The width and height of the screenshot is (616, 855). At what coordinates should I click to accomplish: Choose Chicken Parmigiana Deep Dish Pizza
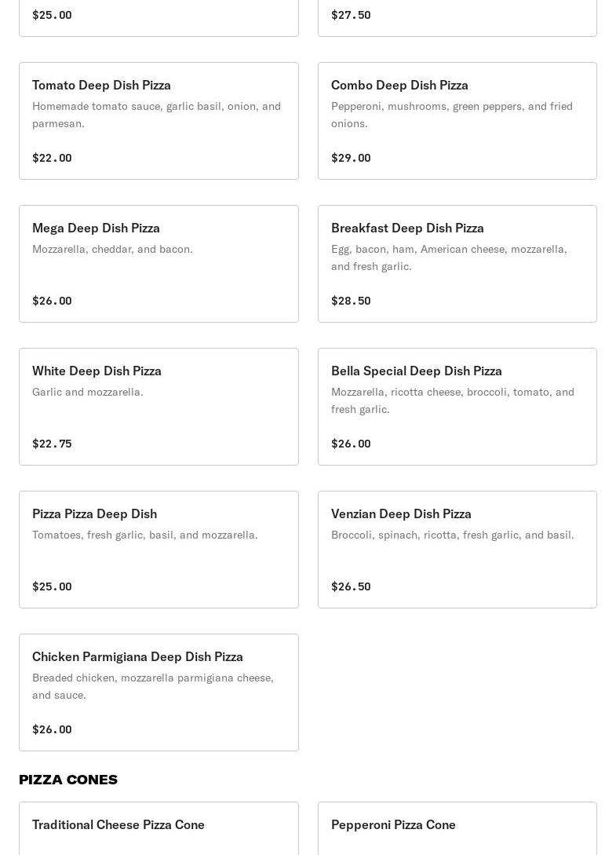tap(159, 692)
